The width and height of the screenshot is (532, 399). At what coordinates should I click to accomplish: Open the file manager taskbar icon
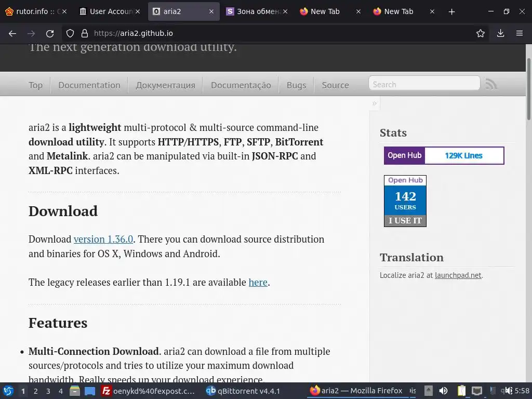[x=75, y=391]
